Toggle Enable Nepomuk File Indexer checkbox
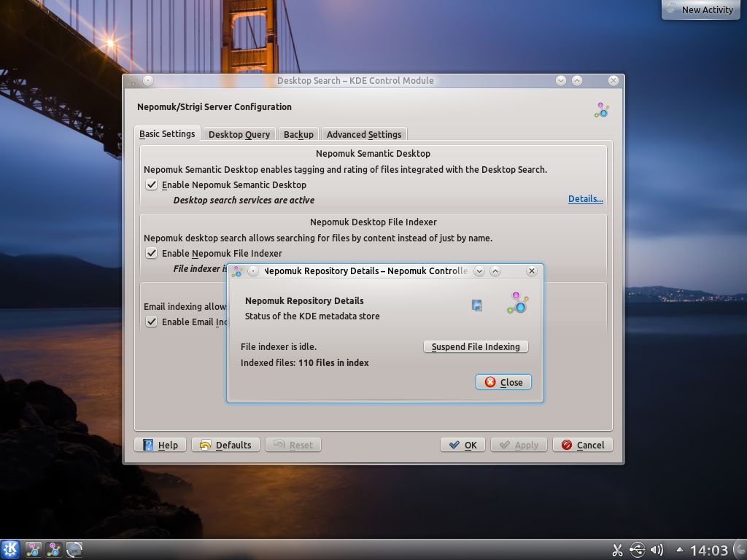 [152, 253]
